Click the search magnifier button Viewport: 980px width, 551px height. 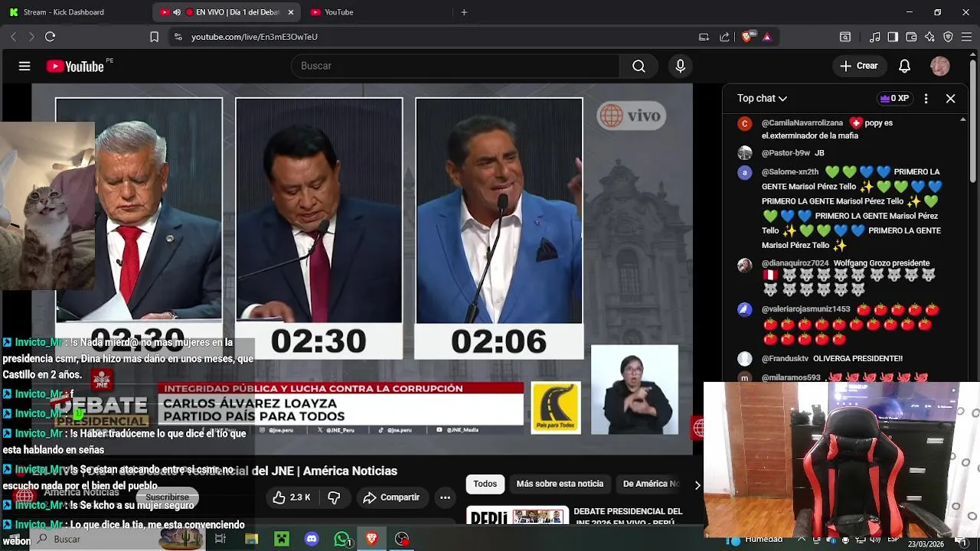tap(639, 66)
